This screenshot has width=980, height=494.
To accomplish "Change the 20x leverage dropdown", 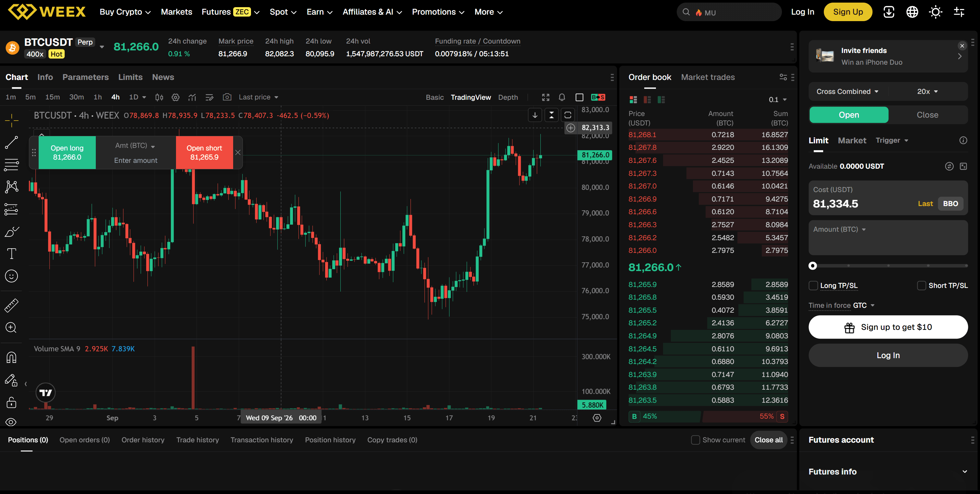I will click(927, 91).
